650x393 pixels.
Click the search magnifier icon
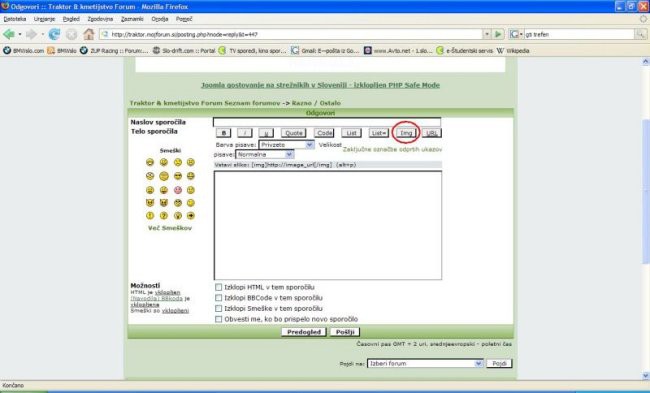click(x=641, y=34)
